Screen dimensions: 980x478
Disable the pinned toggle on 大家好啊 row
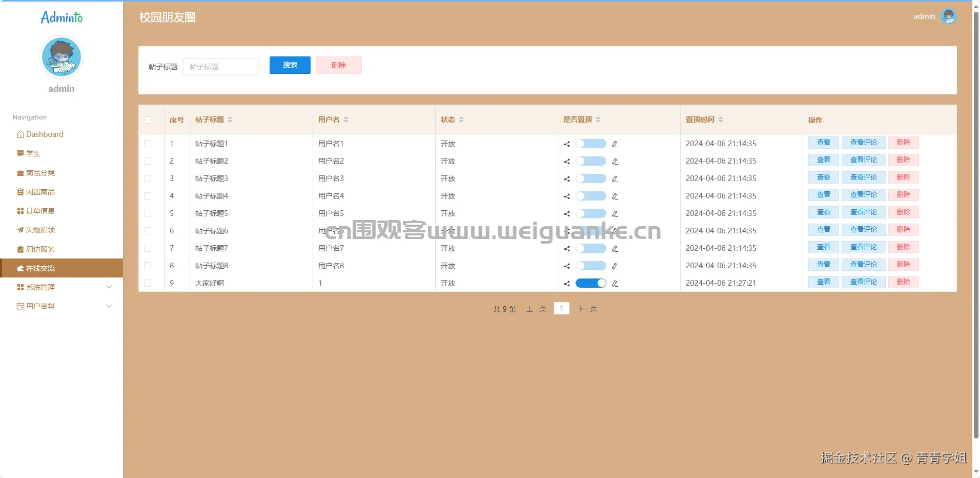590,283
